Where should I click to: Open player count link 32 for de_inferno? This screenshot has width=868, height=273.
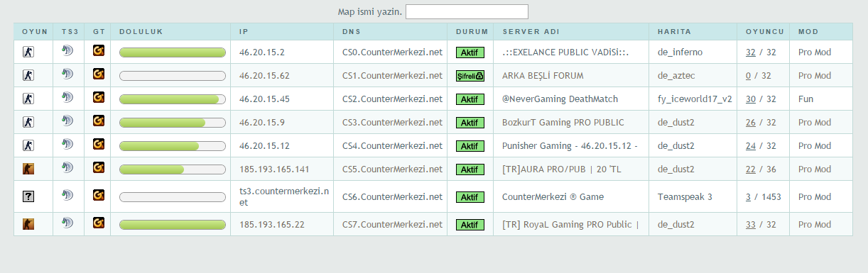pyautogui.click(x=751, y=52)
